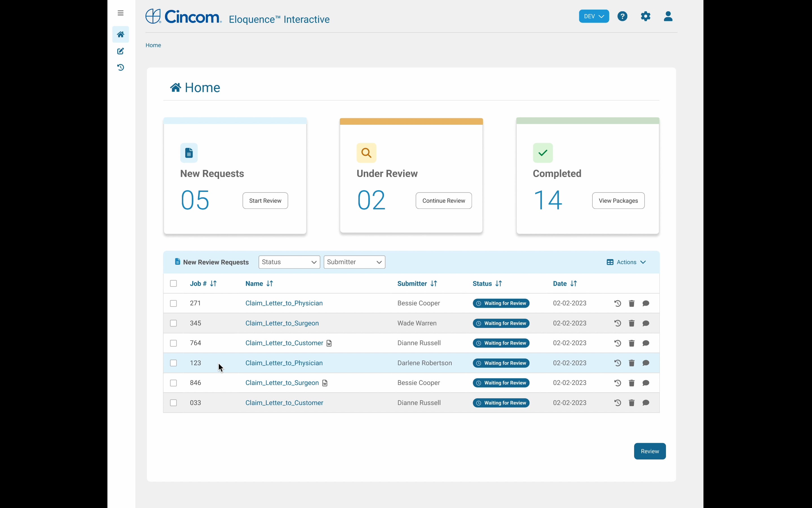Open the history sidebar icon
Image resolution: width=812 pixels, height=508 pixels.
click(x=120, y=67)
